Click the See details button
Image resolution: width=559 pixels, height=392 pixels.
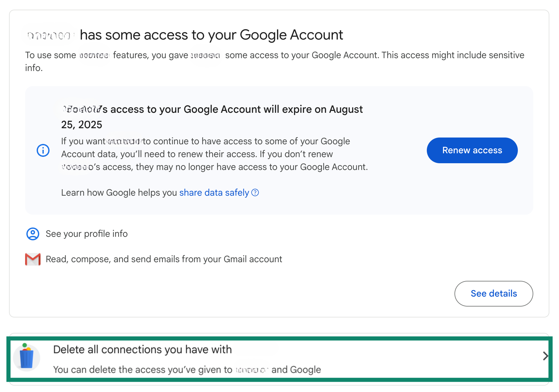(x=493, y=293)
